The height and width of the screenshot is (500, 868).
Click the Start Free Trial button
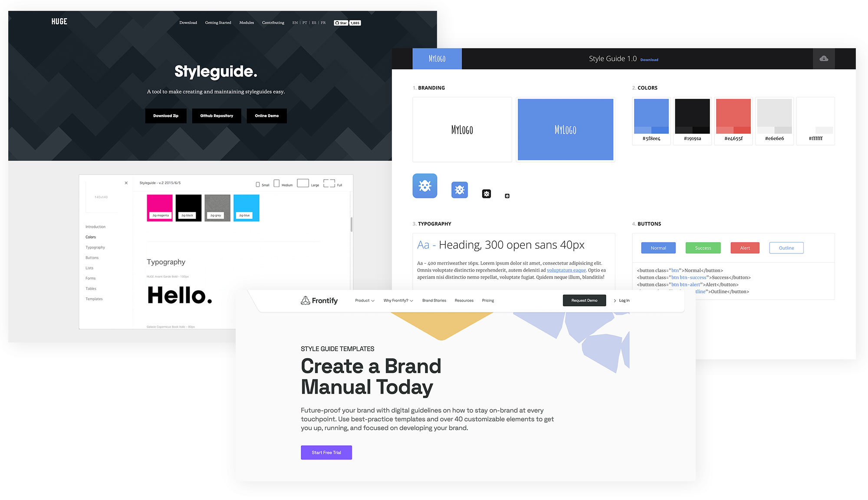pos(325,452)
